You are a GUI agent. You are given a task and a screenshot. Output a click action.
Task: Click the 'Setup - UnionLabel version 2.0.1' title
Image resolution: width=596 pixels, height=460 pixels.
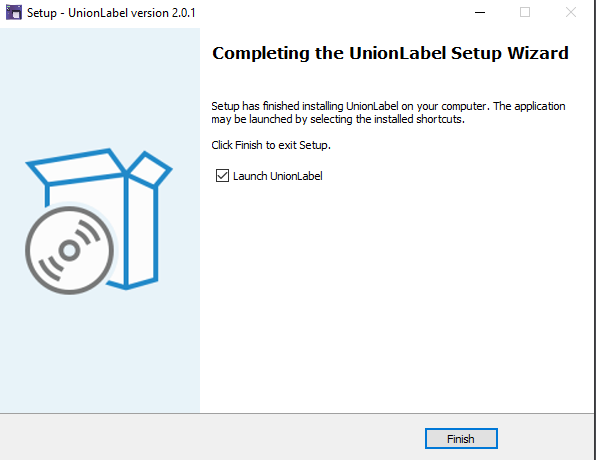click(111, 13)
